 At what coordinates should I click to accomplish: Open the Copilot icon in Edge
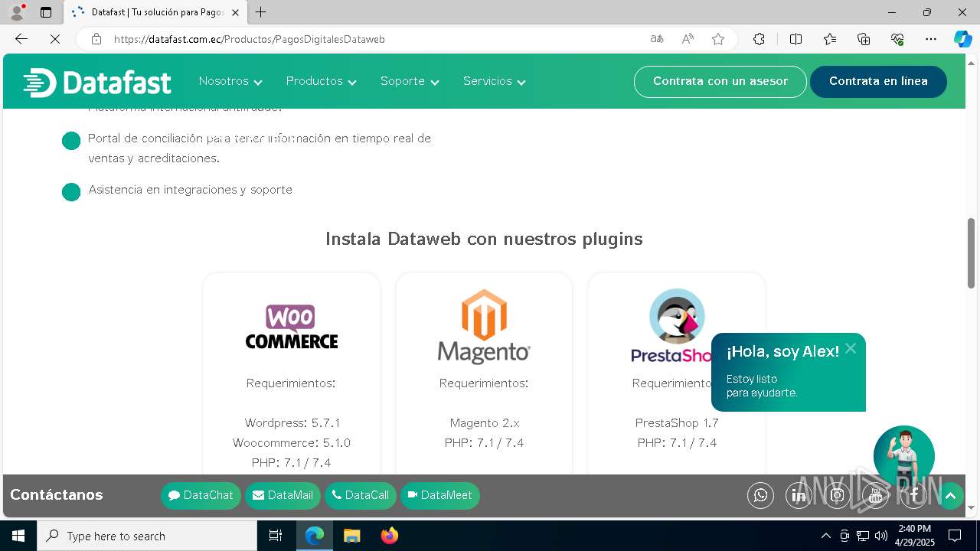tap(962, 39)
